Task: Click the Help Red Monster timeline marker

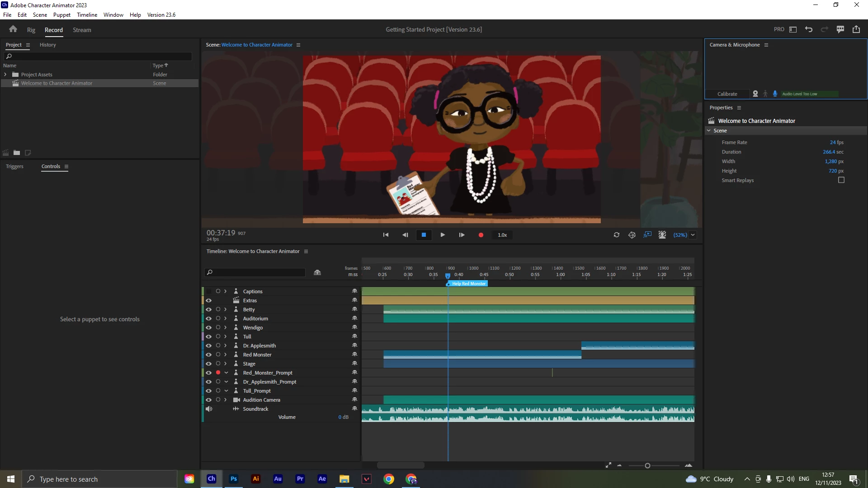Action: [468, 284]
